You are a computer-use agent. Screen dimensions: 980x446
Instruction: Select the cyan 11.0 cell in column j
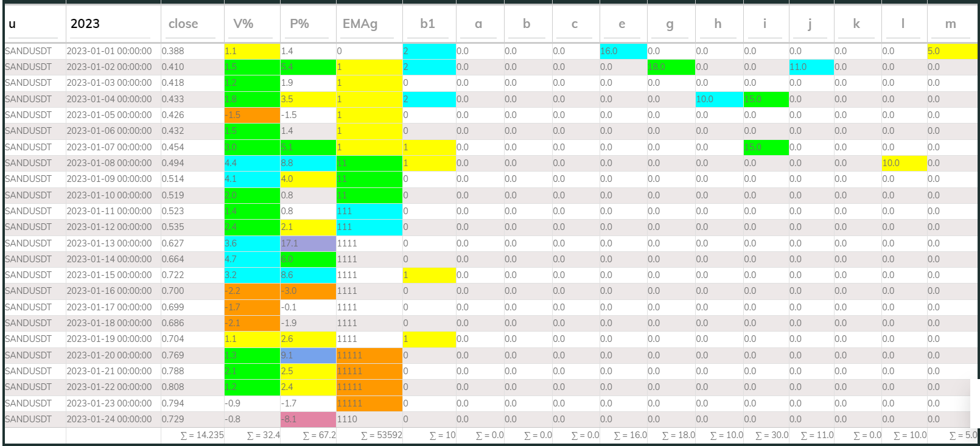[x=811, y=67]
